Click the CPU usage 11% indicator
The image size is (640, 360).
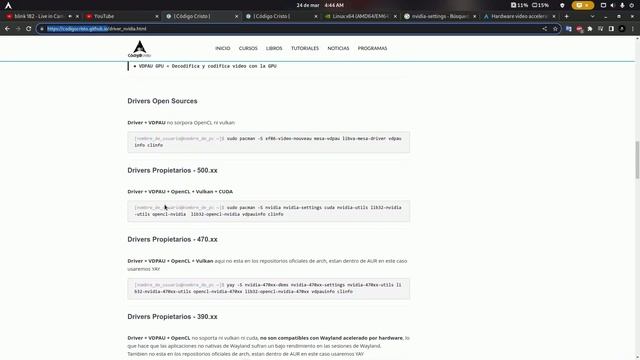coord(519,5)
